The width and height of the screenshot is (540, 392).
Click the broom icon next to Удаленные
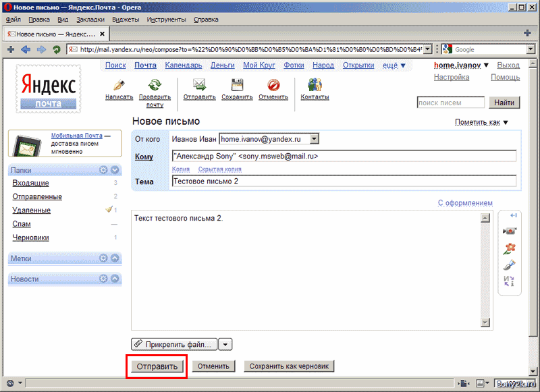(109, 209)
